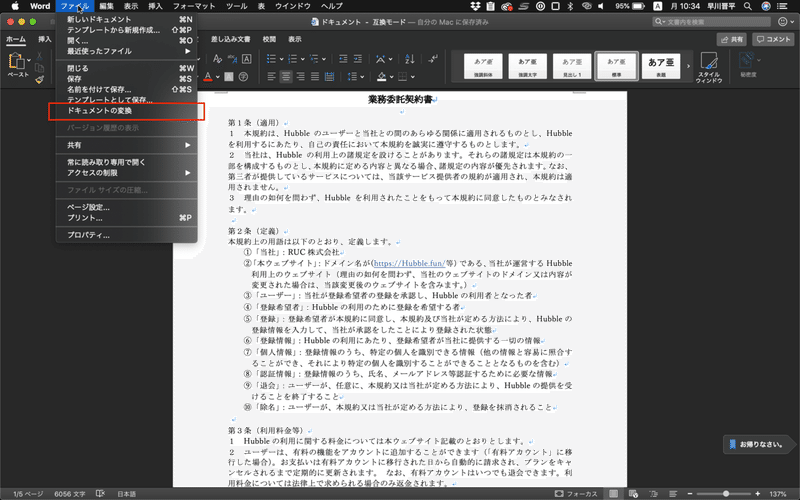The width and height of the screenshot is (800, 500).
Task: Open the font color dropdown arrow
Action: [x=217, y=77]
